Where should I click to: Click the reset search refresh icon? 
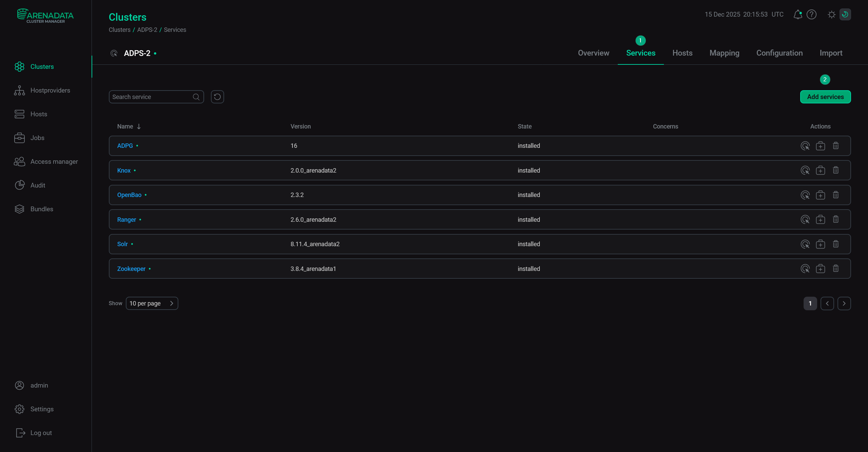click(x=217, y=97)
